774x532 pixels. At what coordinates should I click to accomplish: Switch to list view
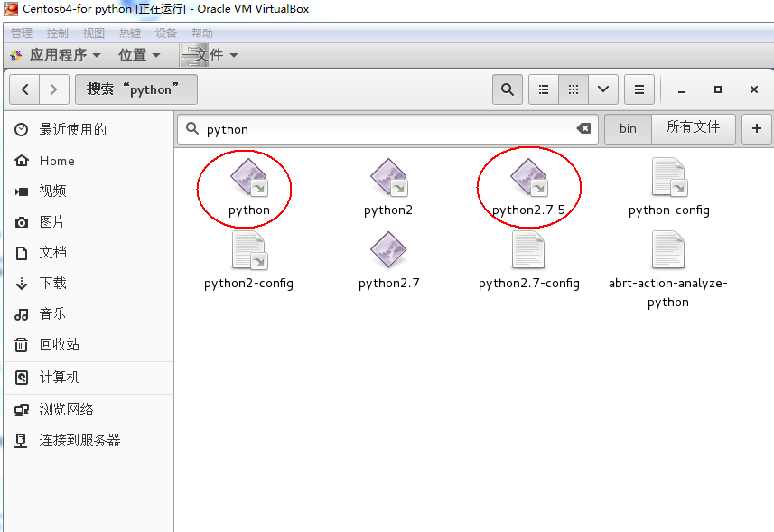(544, 89)
